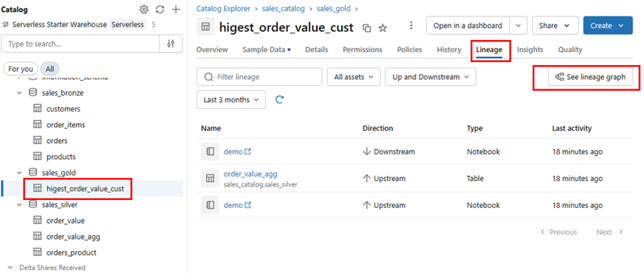Collapse the sales_silver schema
This screenshot has width=644, height=280.
click(x=19, y=204)
